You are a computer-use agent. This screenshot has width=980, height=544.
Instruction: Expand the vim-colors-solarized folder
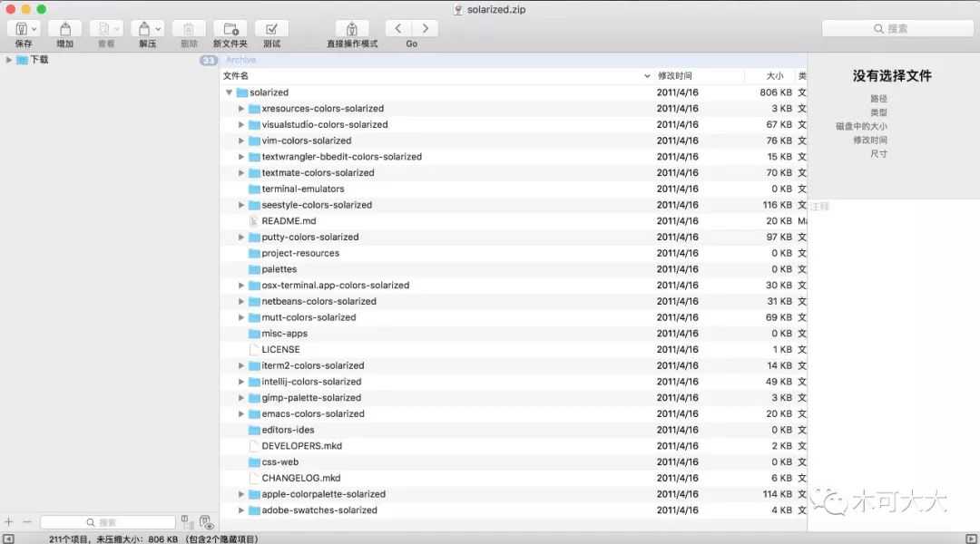(x=241, y=141)
